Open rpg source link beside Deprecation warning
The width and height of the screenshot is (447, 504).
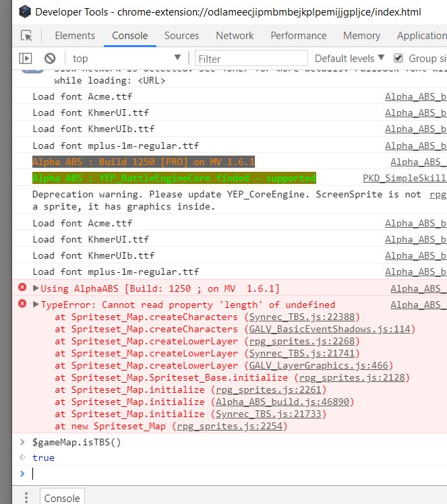coord(438,195)
